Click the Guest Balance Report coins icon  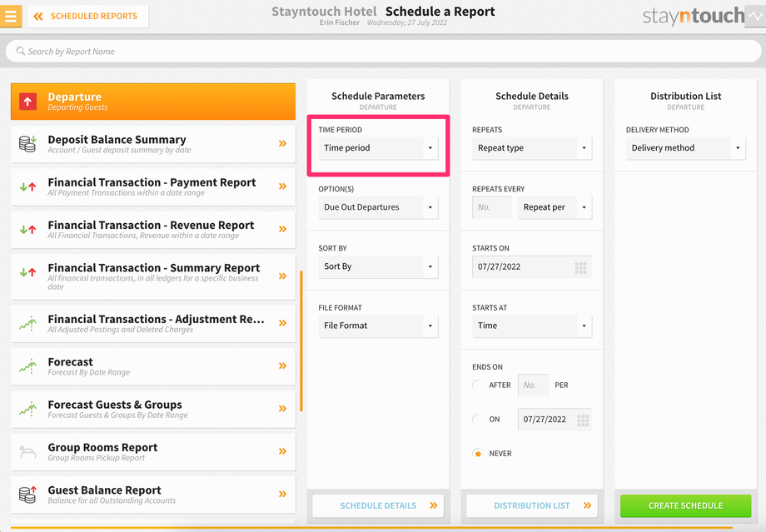[x=27, y=494]
